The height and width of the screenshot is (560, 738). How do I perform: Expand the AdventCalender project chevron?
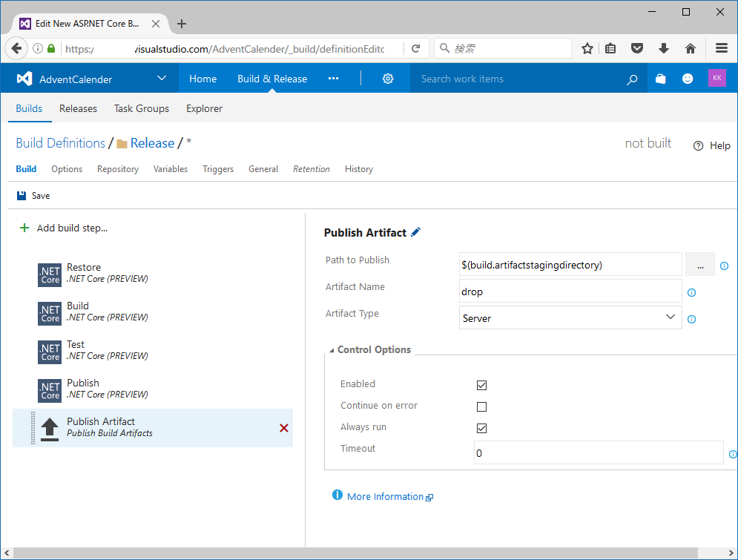point(162,78)
